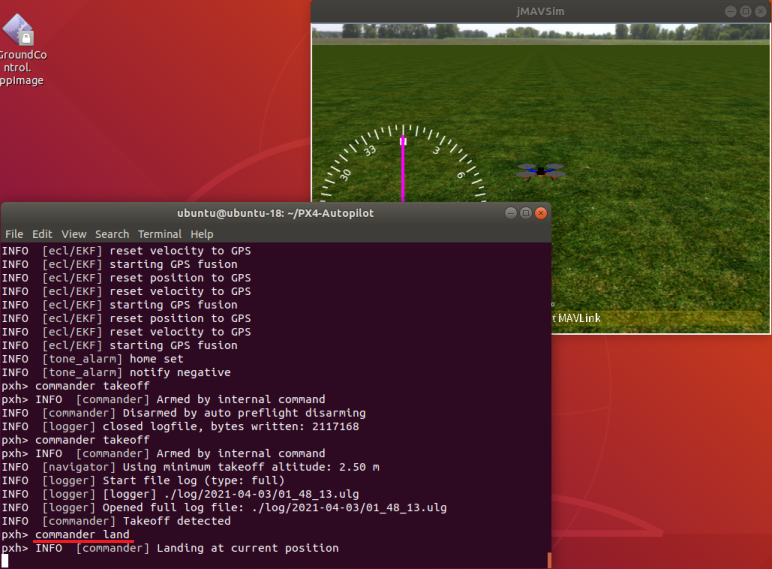The height and width of the screenshot is (569, 772).
Task: Close the jMAVSim window
Action: click(x=760, y=11)
